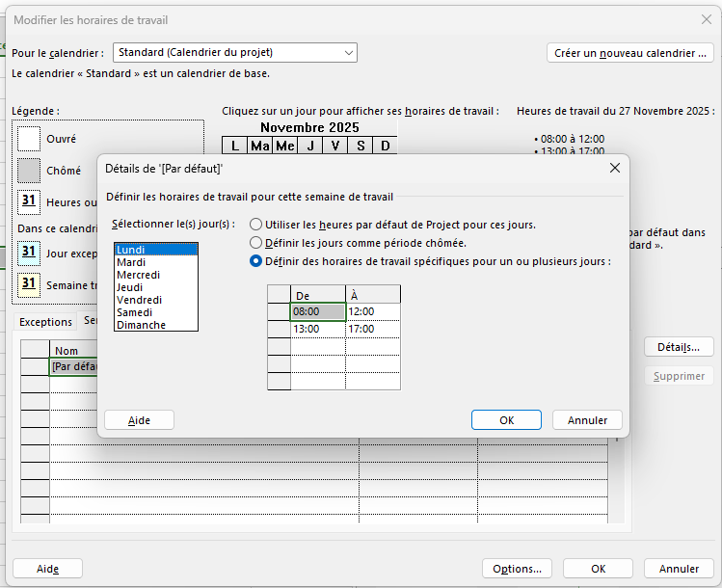Click the 13:00 start time cell

click(x=317, y=329)
